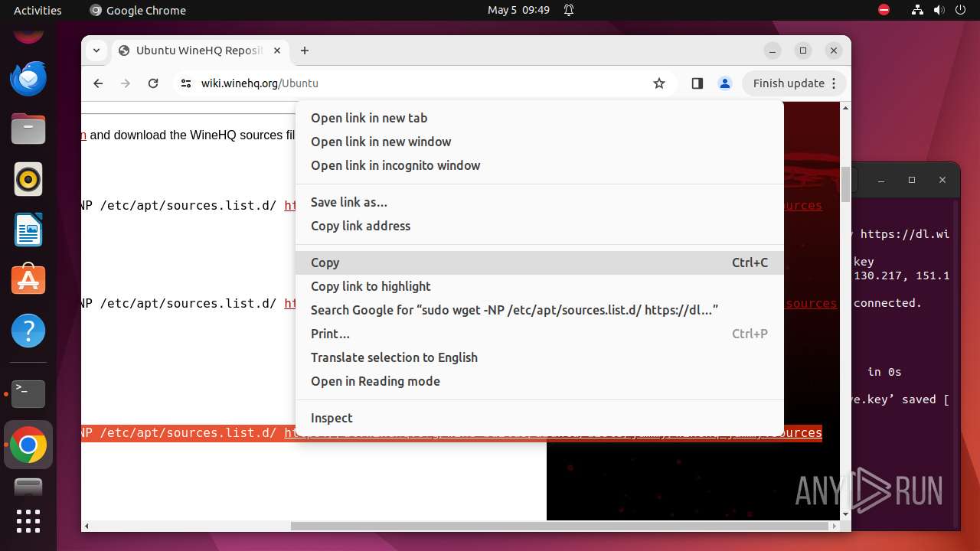Choose Open in Reading mode
The width and height of the screenshot is (980, 551).
pos(540,381)
